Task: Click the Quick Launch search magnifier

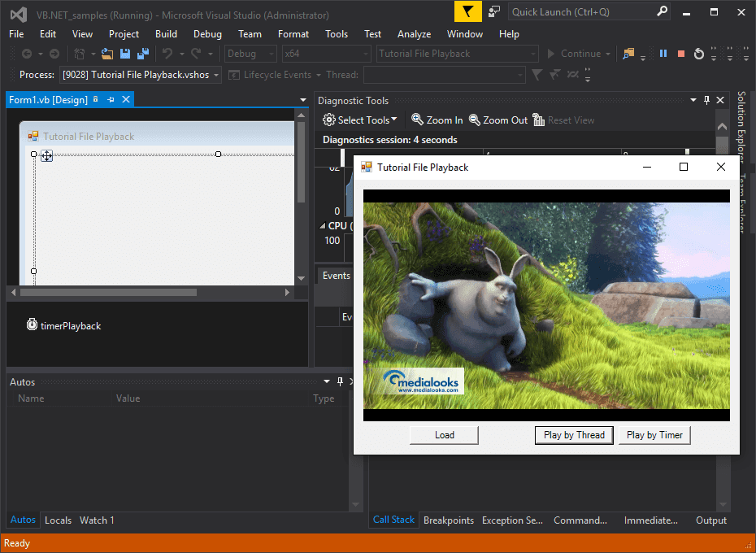Action: pyautogui.click(x=663, y=11)
